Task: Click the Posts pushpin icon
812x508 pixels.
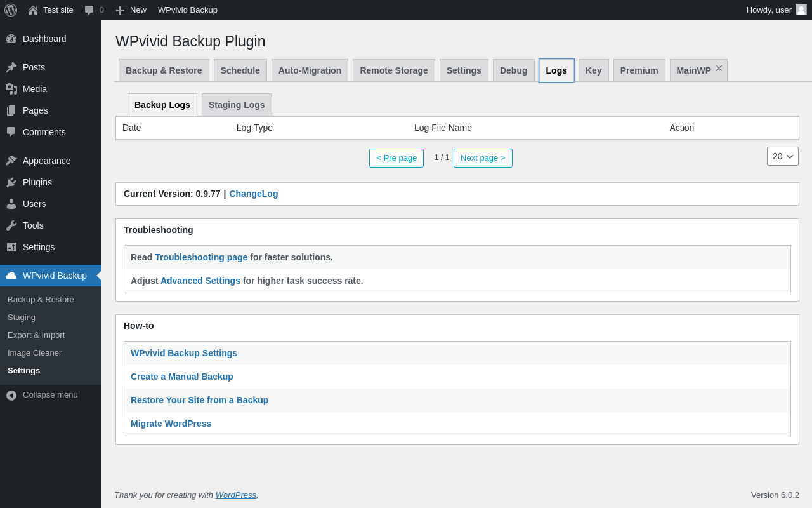Action: point(11,67)
